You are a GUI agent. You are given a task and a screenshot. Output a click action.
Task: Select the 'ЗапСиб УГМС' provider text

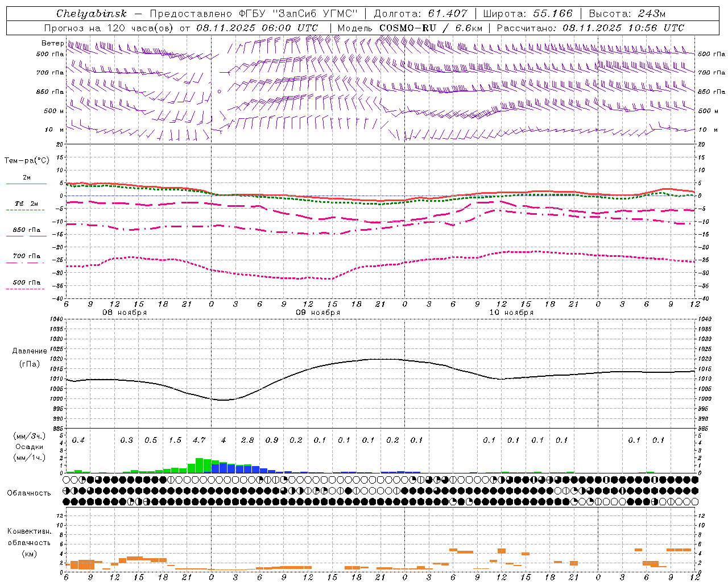[316, 14]
